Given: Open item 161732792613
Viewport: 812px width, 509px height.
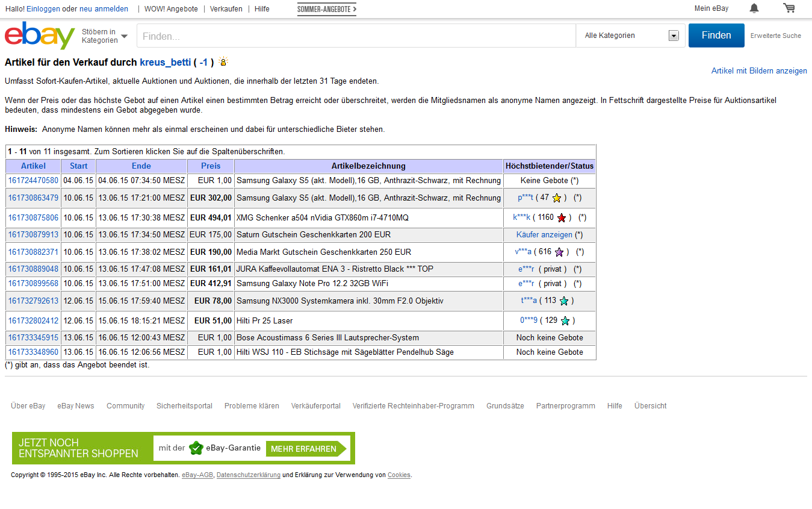Looking at the screenshot, I should (x=33, y=301).
